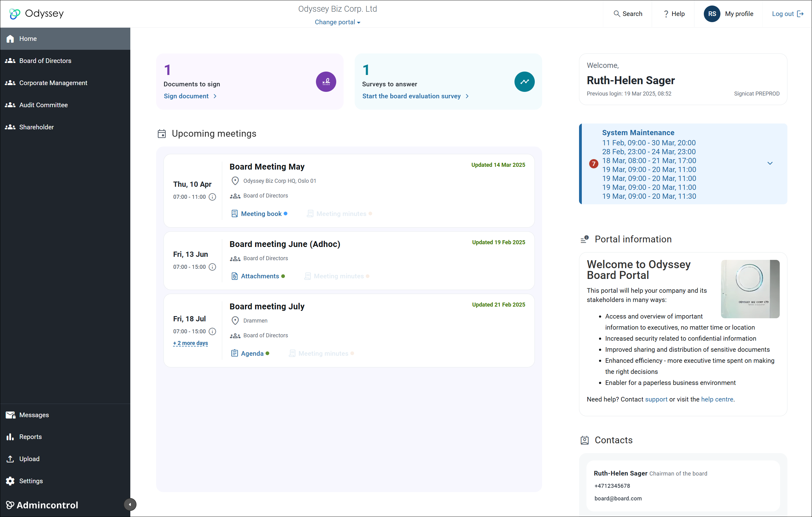Click Odyssey Biz Corp thumbnail image
Screen dimensions: 812x517
click(x=750, y=289)
